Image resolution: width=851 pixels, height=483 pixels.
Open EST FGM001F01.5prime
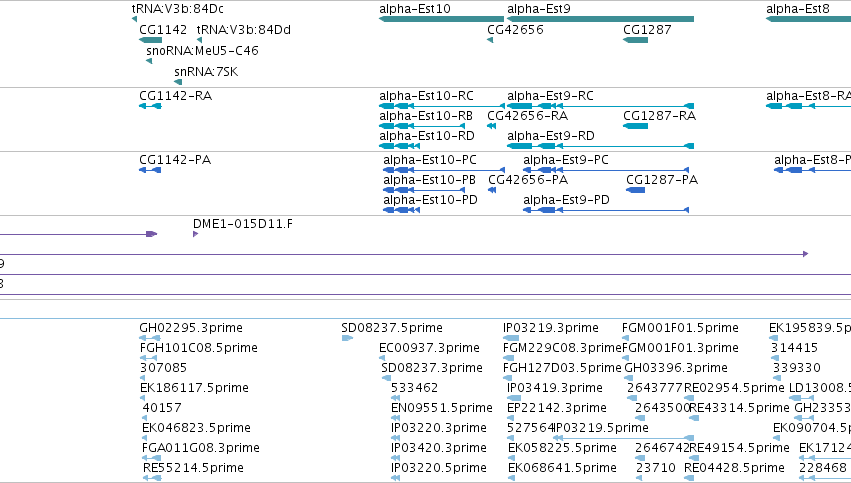coord(680,328)
